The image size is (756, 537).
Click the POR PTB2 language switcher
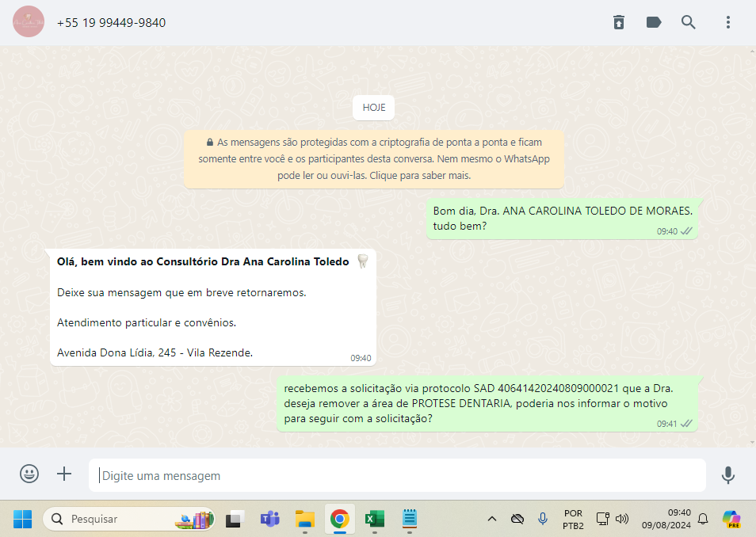coord(573,520)
